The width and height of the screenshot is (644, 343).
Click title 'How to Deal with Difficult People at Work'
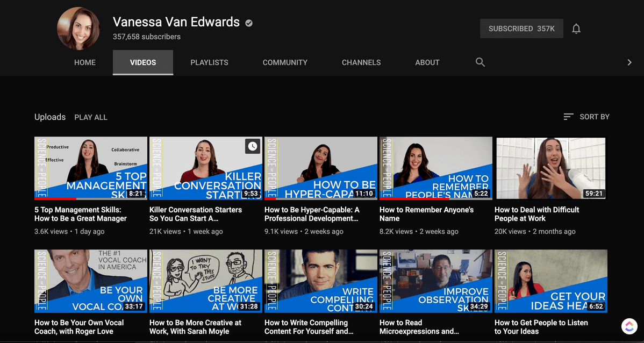[x=537, y=214]
